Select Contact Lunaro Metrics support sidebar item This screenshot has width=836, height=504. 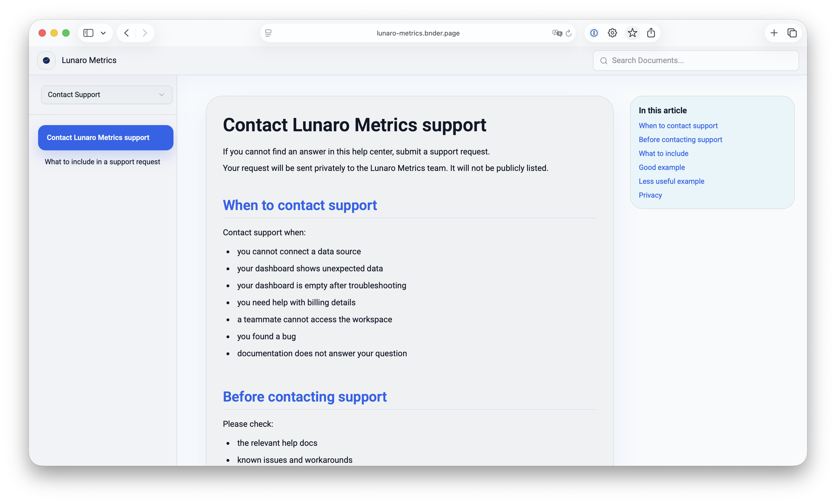pyautogui.click(x=106, y=138)
